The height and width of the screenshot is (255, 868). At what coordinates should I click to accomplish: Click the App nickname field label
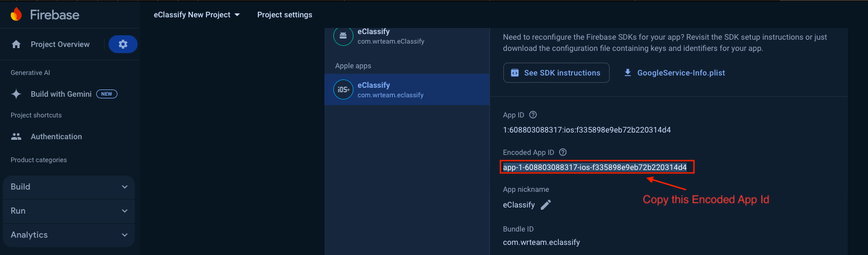tap(526, 190)
